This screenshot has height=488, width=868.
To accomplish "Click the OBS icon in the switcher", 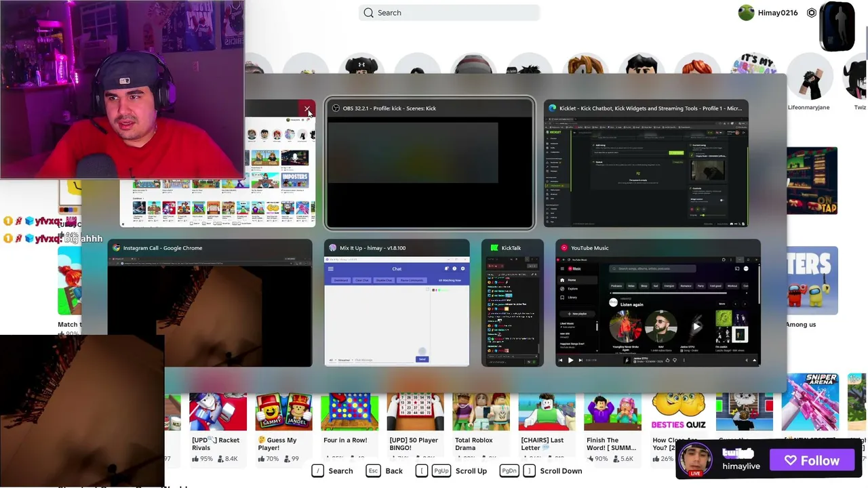I will pyautogui.click(x=336, y=108).
